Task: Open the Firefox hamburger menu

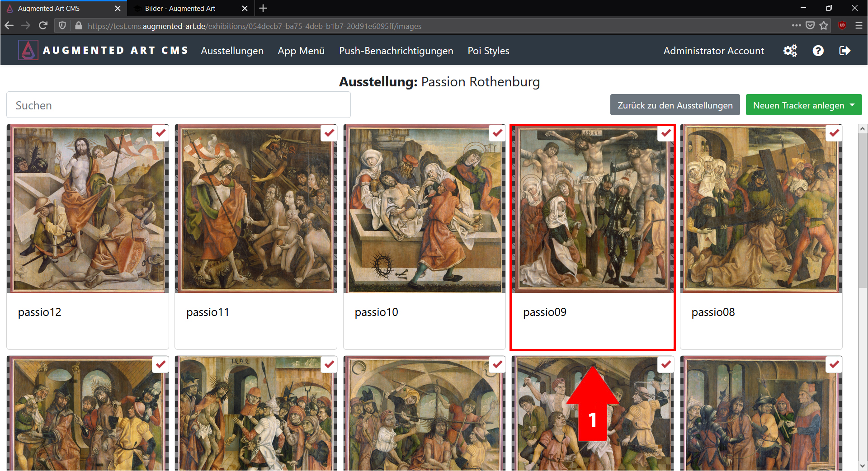Action: coord(859,26)
